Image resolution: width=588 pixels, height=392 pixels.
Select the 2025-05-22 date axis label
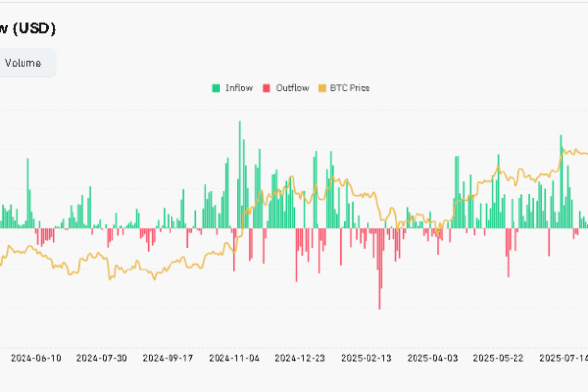tap(498, 359)
